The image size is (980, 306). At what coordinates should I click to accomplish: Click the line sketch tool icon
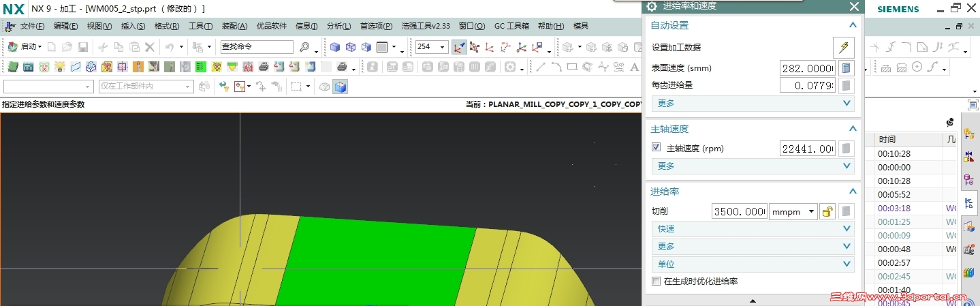541,67
